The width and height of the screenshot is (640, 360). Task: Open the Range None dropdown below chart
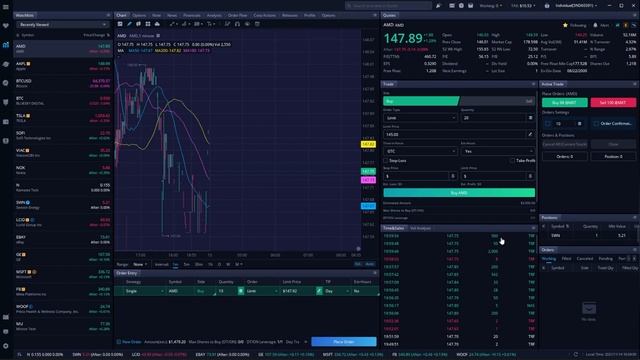[140, 264]
